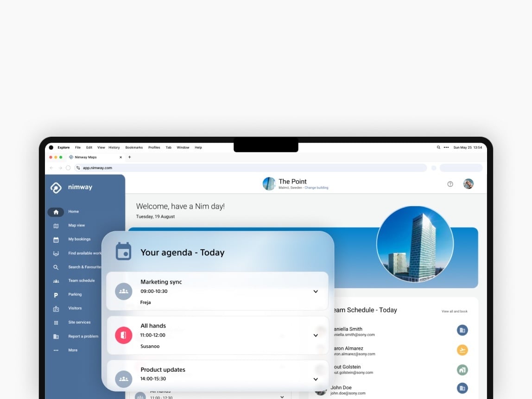Click the Change building link

point(316,188)
